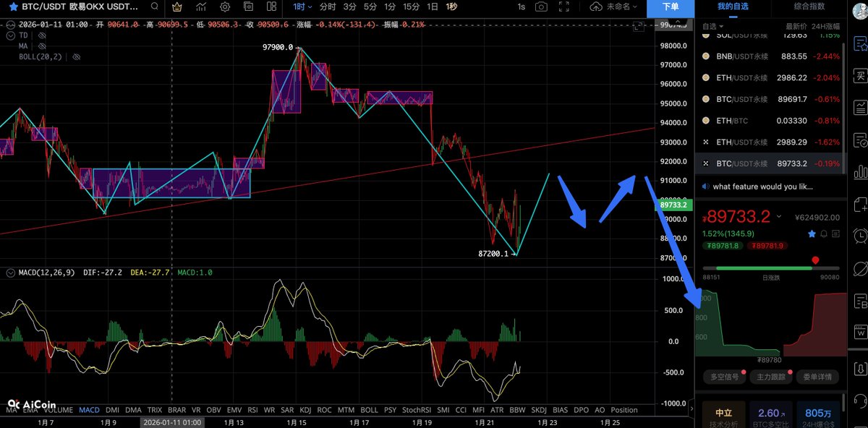Select the KDJ indicator tab
868x428 pixels.
305,410
